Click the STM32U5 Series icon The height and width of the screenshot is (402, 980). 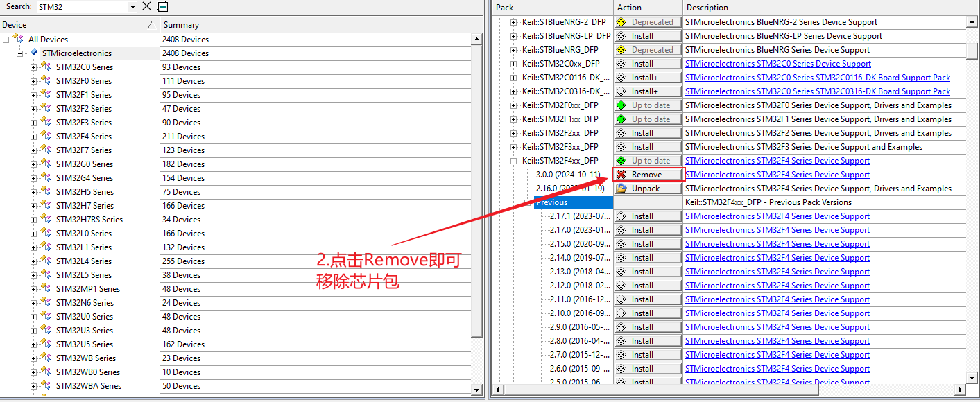coord(46,344)
